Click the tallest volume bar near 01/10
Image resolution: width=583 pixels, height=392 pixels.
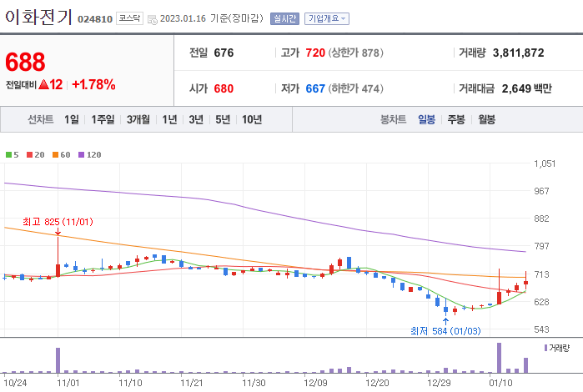pyautogui.click(x=499, y=358)
